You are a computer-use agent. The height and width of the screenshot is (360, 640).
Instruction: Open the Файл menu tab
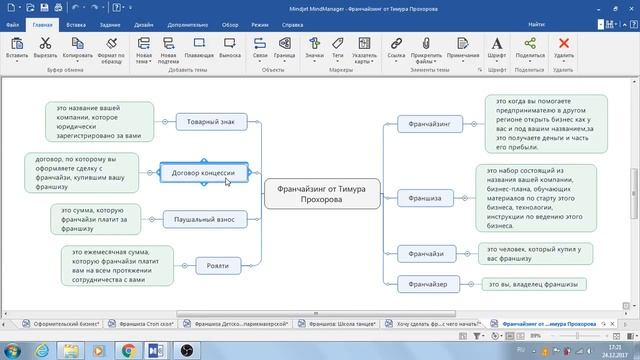point(13,25)
